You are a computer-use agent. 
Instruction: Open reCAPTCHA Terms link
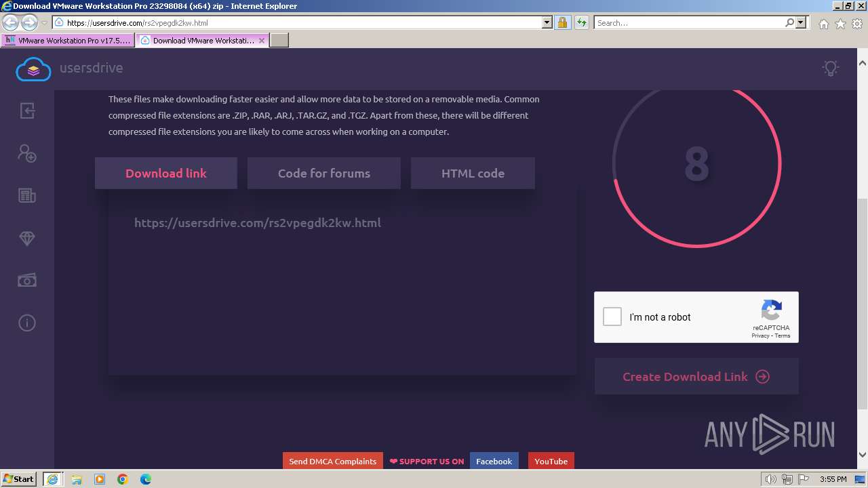783,335
